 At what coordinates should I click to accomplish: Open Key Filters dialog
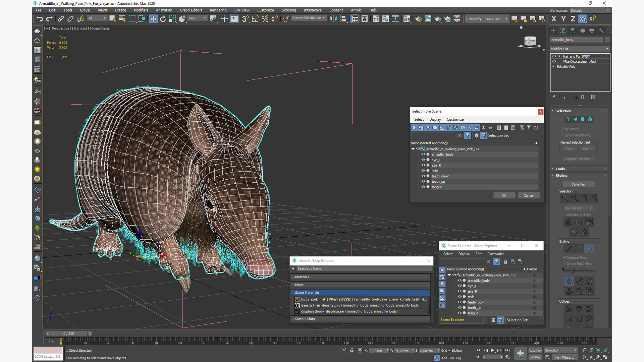tap(565, 357)
